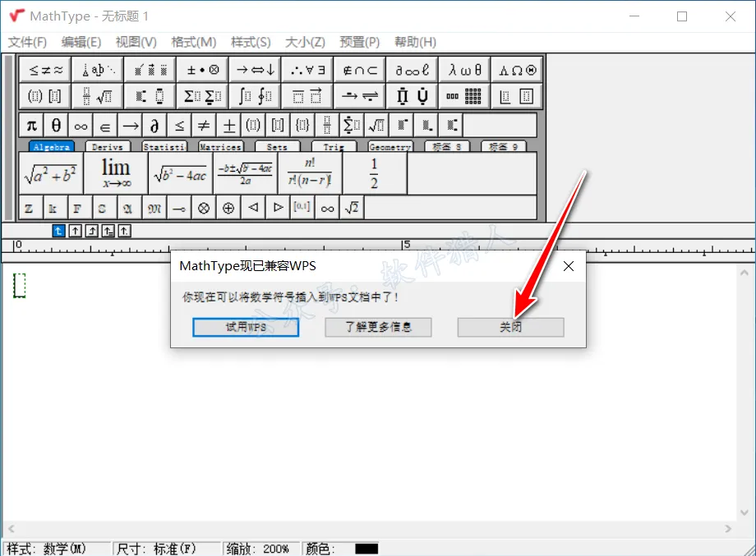Screen dimensions: 756x556
Task: Insert the not-equal symbol from small bar
Action: click(204, 126)
